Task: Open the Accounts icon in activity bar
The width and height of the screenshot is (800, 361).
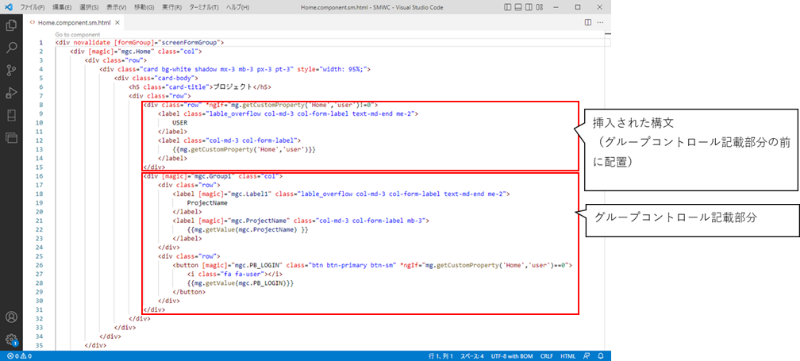Action: coord(11,317)
